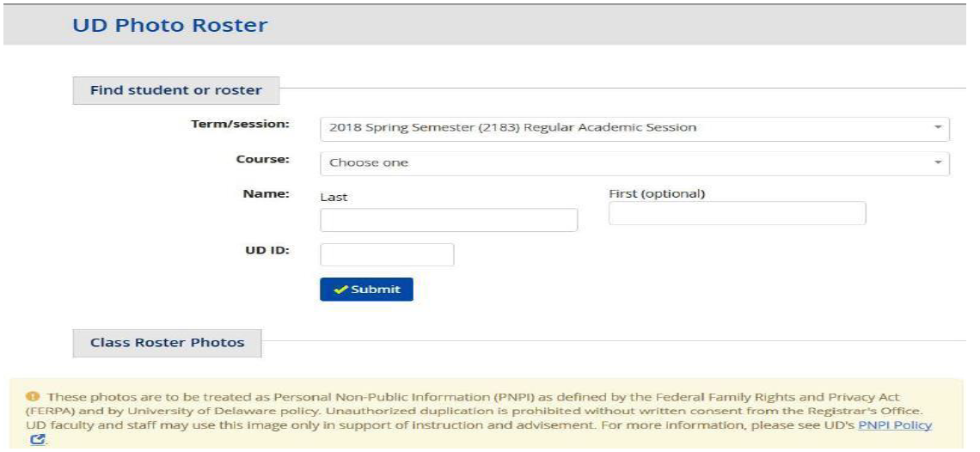Open the Course 'Choose one' combo box

pyautogui.click(x=634, y=163)
